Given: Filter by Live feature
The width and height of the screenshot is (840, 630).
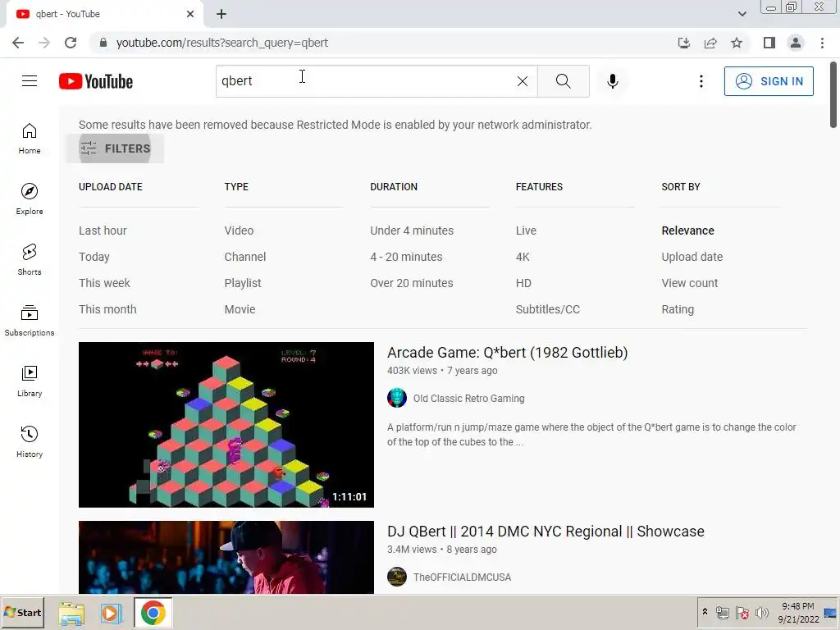Looking at the screenshot, I should click(526, 231).
